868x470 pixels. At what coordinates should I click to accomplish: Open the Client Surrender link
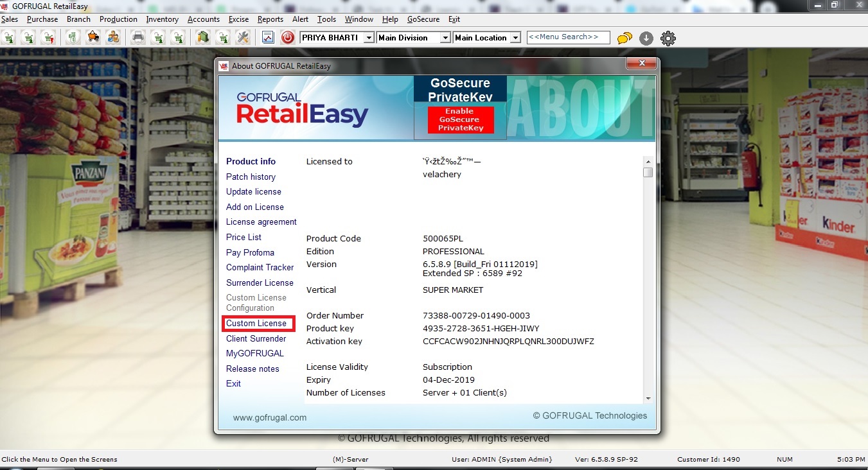point(256,338)
